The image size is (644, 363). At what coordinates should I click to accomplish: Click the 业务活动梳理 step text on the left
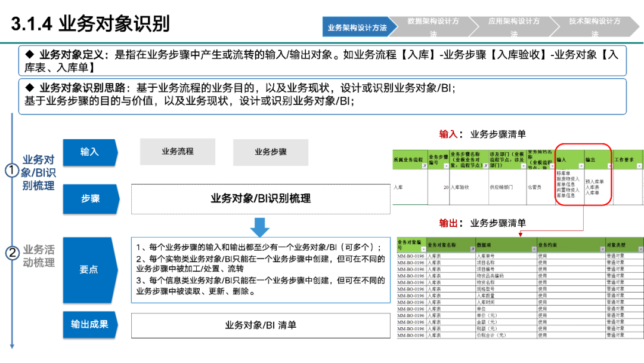(x=38, y=256)
